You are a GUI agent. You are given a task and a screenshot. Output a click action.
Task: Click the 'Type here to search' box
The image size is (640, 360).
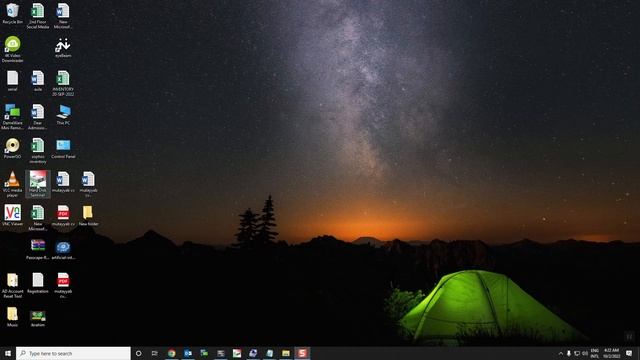point(73,353)
